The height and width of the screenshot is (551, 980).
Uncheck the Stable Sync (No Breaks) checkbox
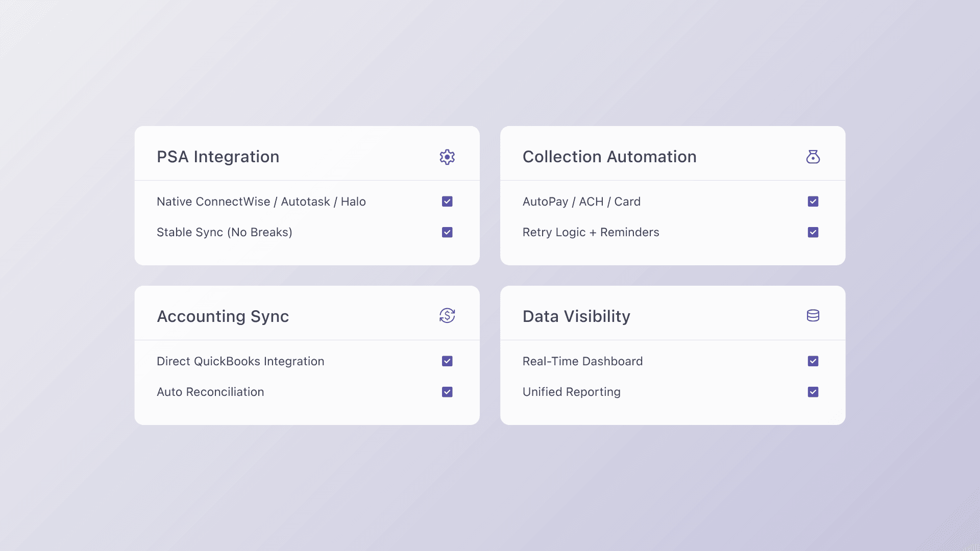tap(447, 233)
